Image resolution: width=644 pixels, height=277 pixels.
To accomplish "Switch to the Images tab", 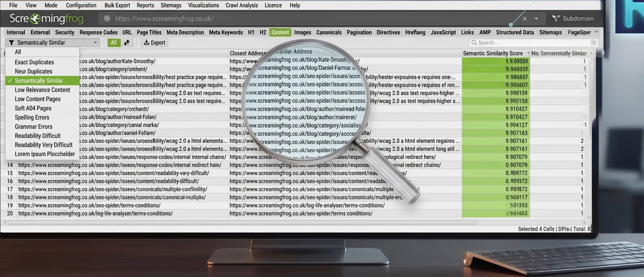I will (x=302, y=32).
